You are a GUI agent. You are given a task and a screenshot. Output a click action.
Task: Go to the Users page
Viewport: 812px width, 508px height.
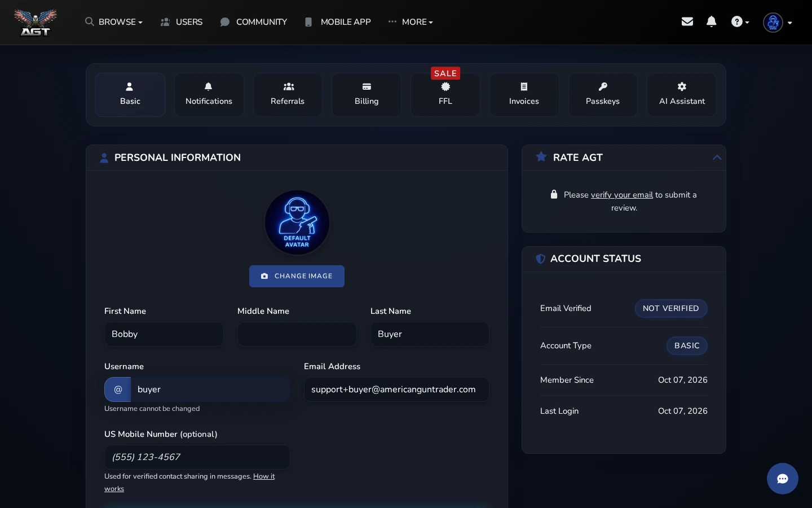click(181, 22)
